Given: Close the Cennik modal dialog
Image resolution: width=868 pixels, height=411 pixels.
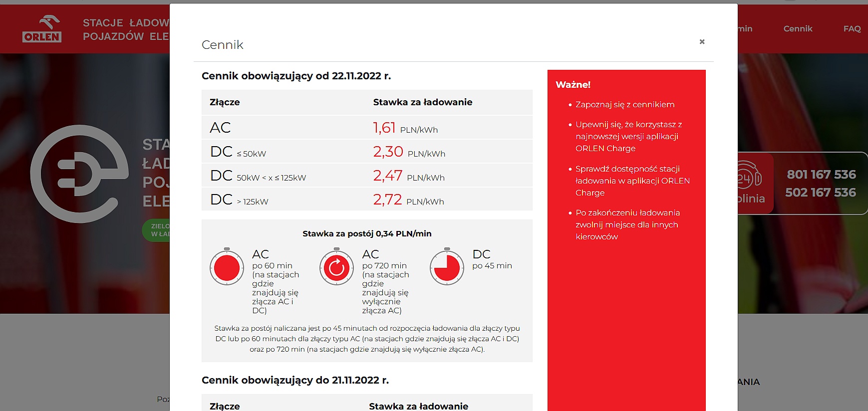Looking at the screenshot, I should point(702,42).
